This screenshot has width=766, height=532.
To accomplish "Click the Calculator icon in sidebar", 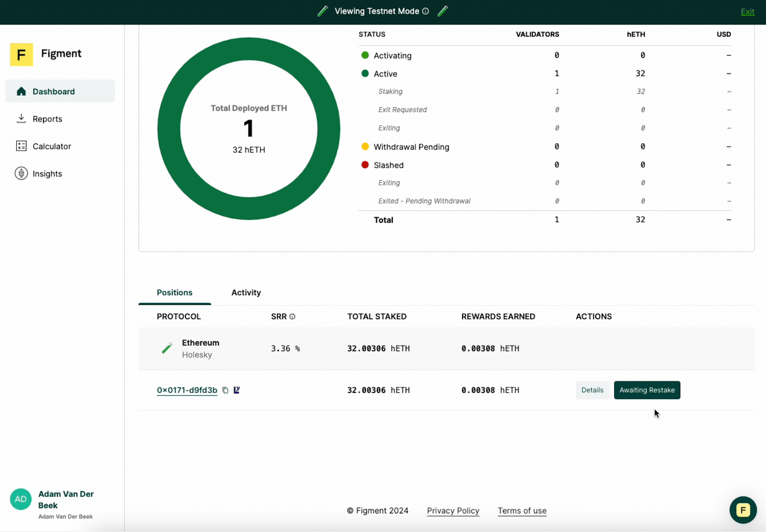I will tap(21, 146).
